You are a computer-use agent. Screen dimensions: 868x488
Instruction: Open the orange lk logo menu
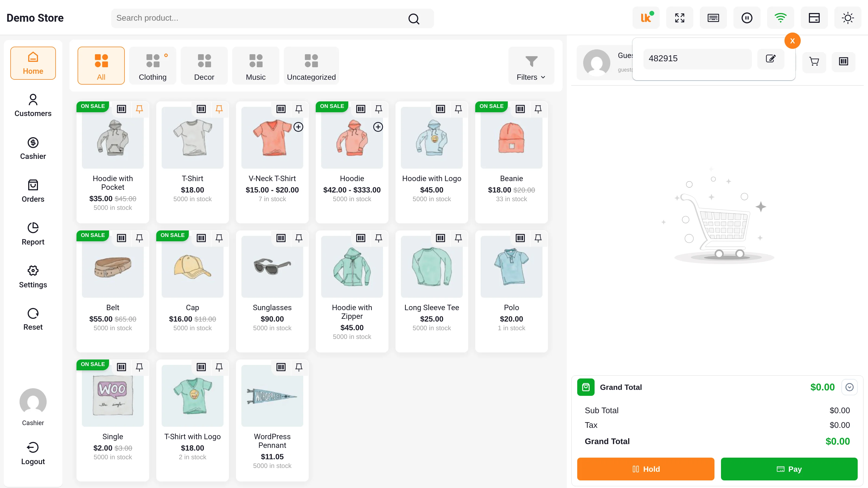coord(646,18)
